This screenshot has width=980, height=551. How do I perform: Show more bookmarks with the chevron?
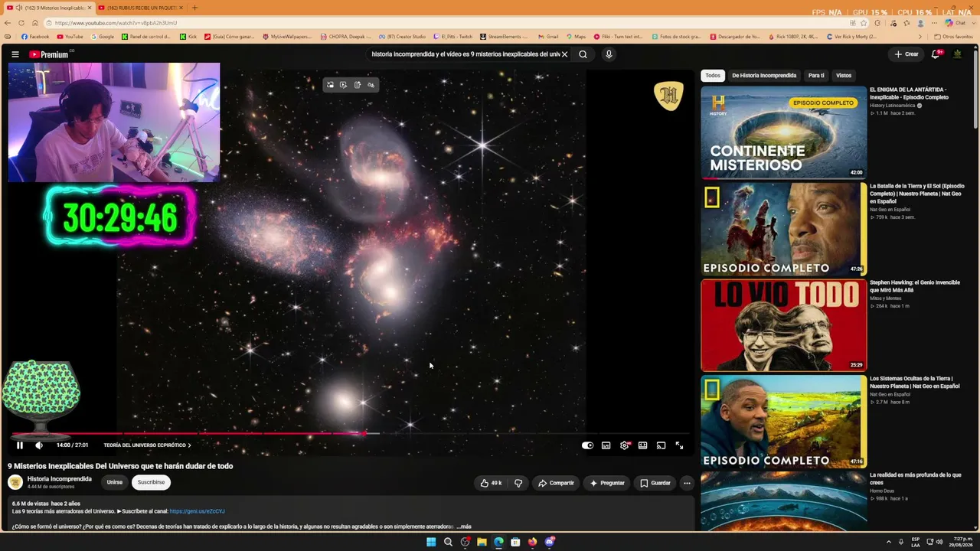tap(920, 37)
